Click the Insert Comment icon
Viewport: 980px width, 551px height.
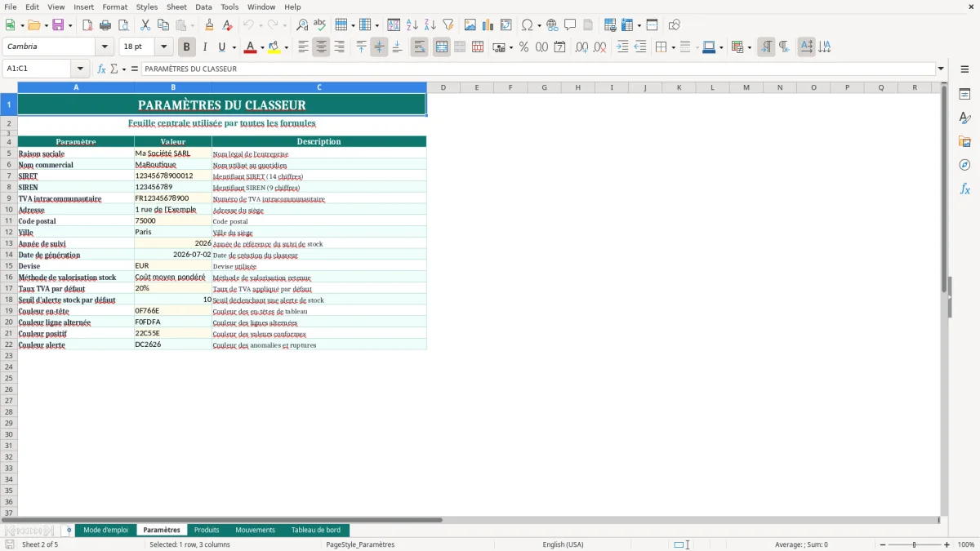(570, 25)
